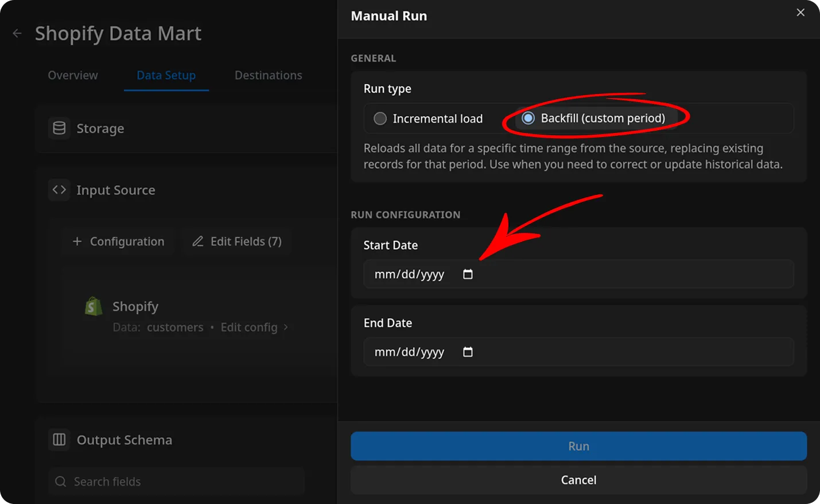The height and width of the screenshot is (504, 820).
Task: Click the plus icon beside Configuration
Action: coord(77,241)
